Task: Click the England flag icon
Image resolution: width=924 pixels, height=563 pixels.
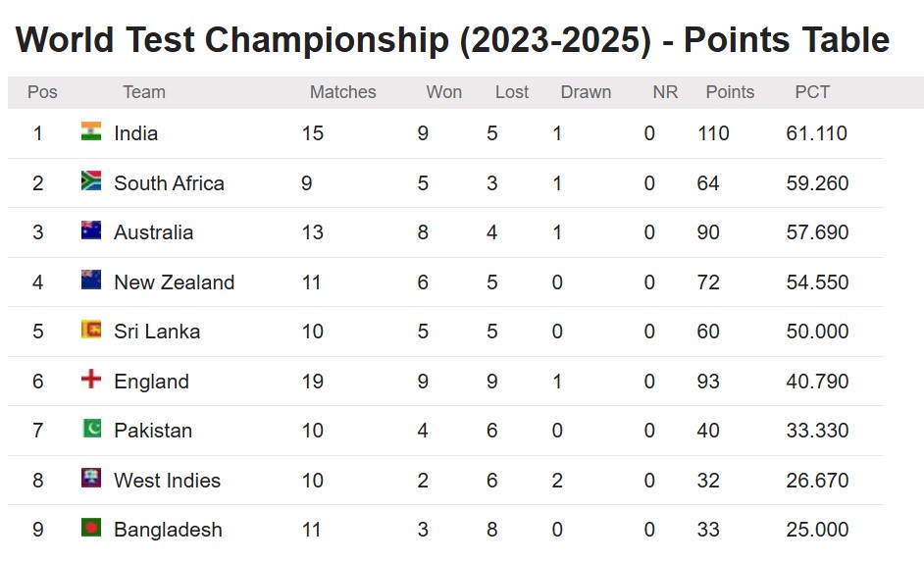Action: [91, 379]
